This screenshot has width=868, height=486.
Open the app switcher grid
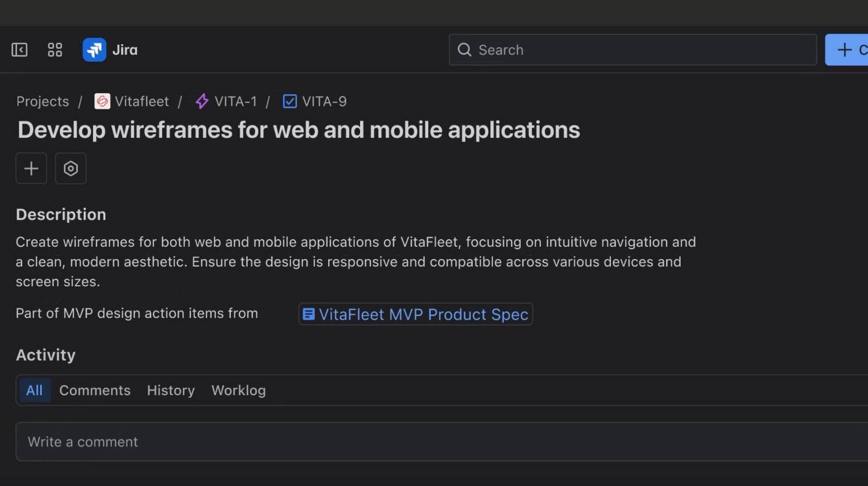(55, 50)
